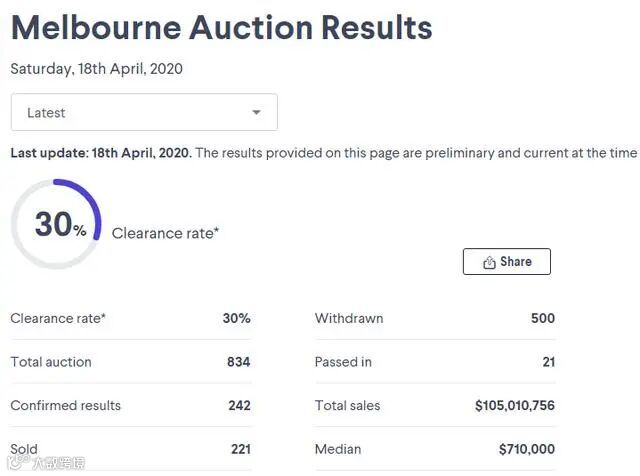Click the Total sales label
Image resolution: width=640 pixels, height=476 pixels.
[x=347, y=406]
